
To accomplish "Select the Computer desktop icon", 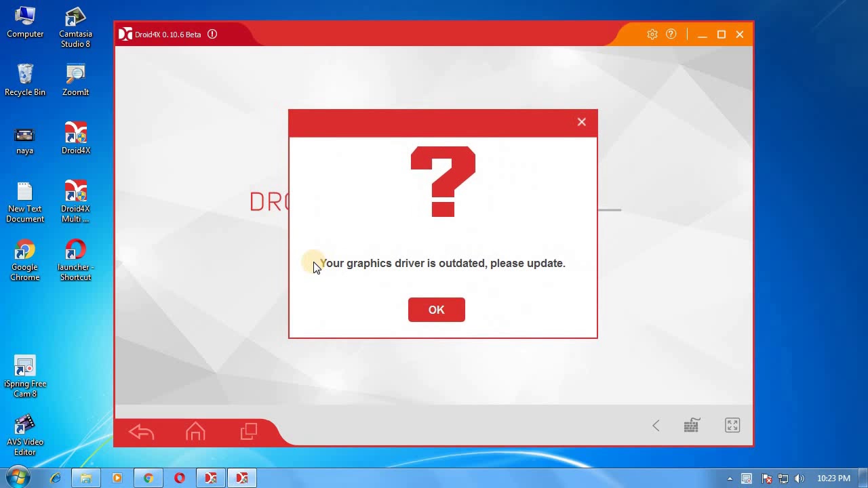I will coord(25,22).
